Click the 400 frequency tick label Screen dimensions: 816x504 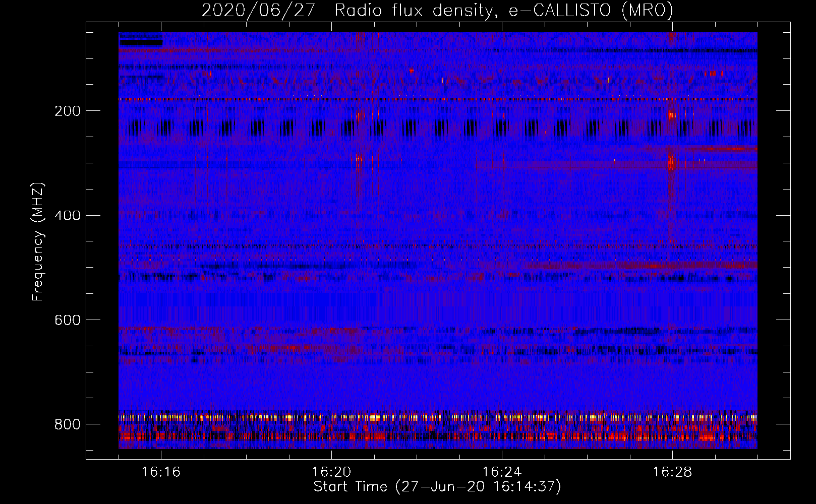coord(68,216)
